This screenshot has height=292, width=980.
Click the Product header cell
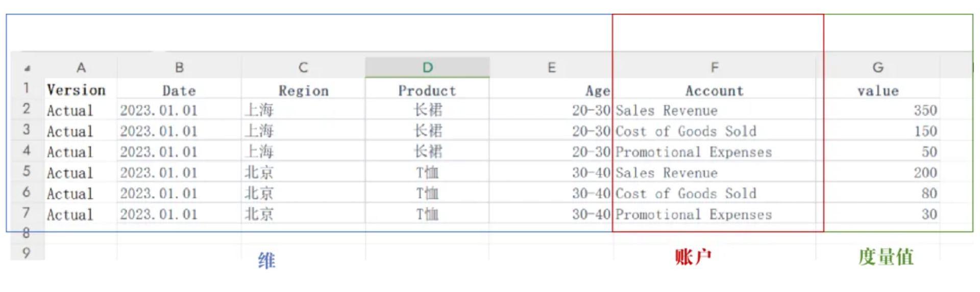point(427,90)
